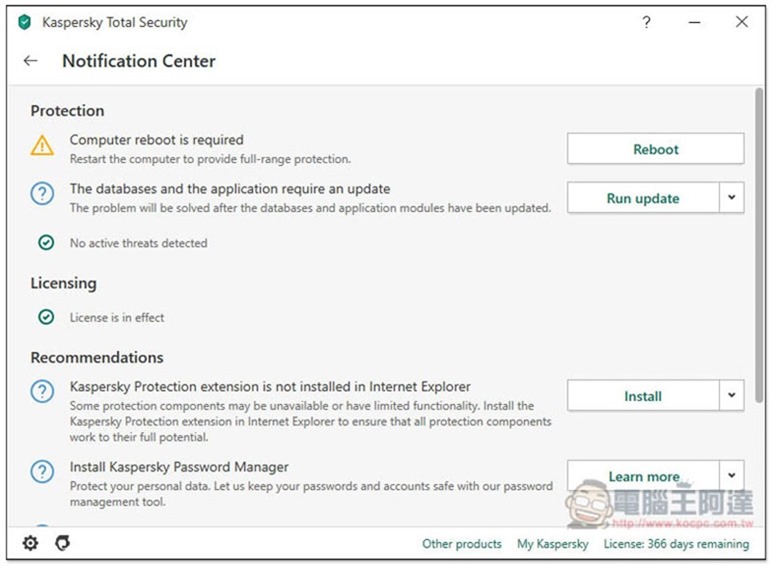Click the Run update button
Screen dimensions: 772x566
tap(643, 198)
